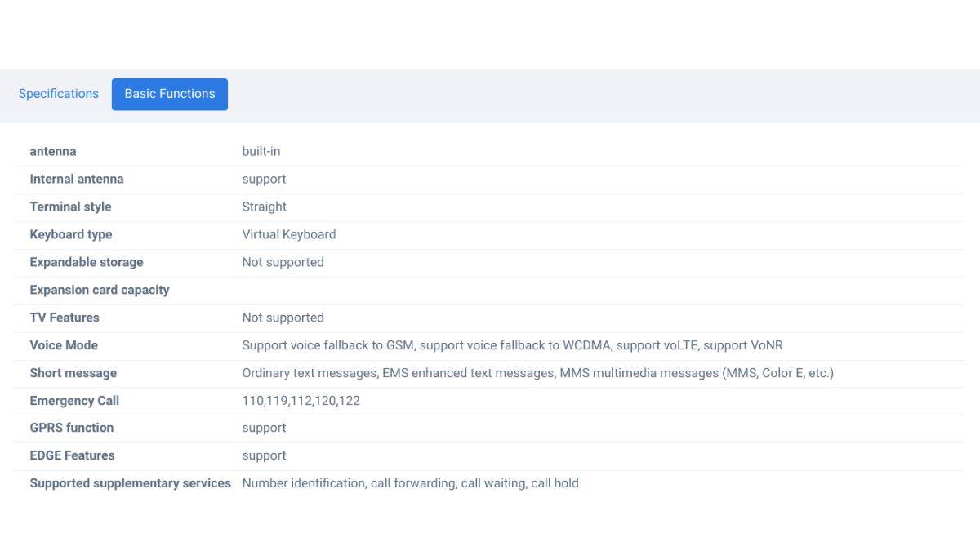
Task: Click the built-in antenna value
Action: point(261,152)
